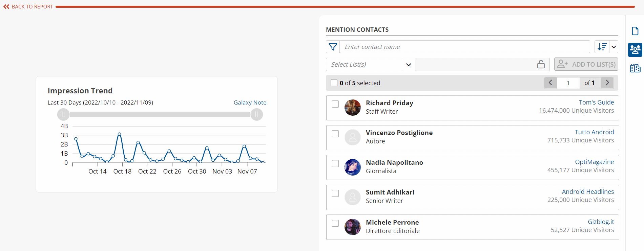Click the sort order icon

602,47
